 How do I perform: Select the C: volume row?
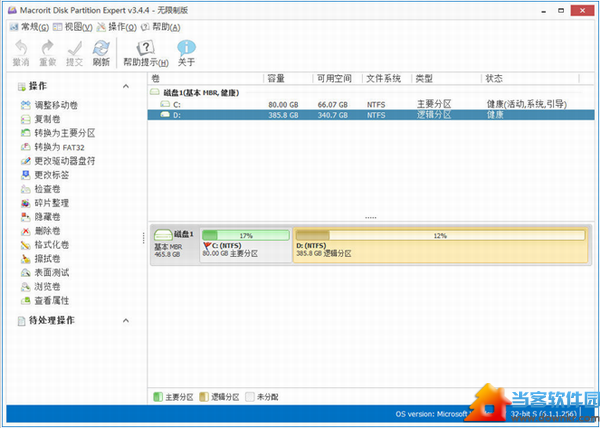click(371, 104)
